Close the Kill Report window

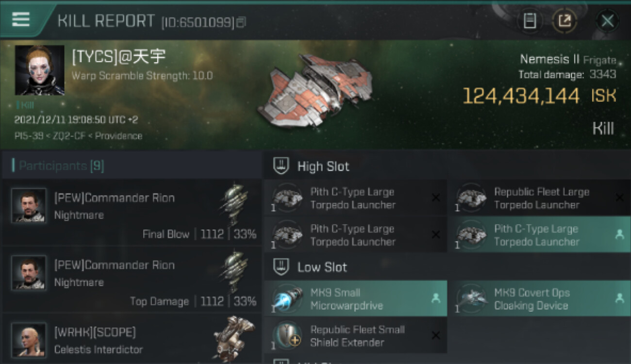[x=607, y=21]
